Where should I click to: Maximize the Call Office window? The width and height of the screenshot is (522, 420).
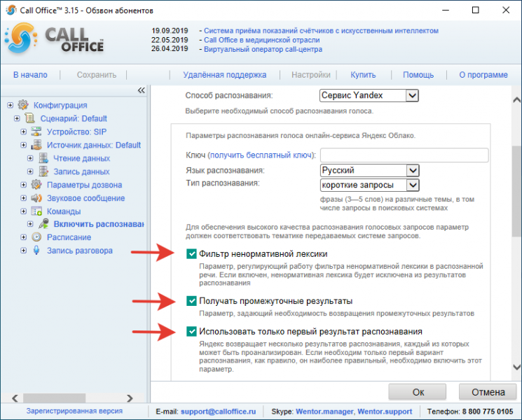475,10
